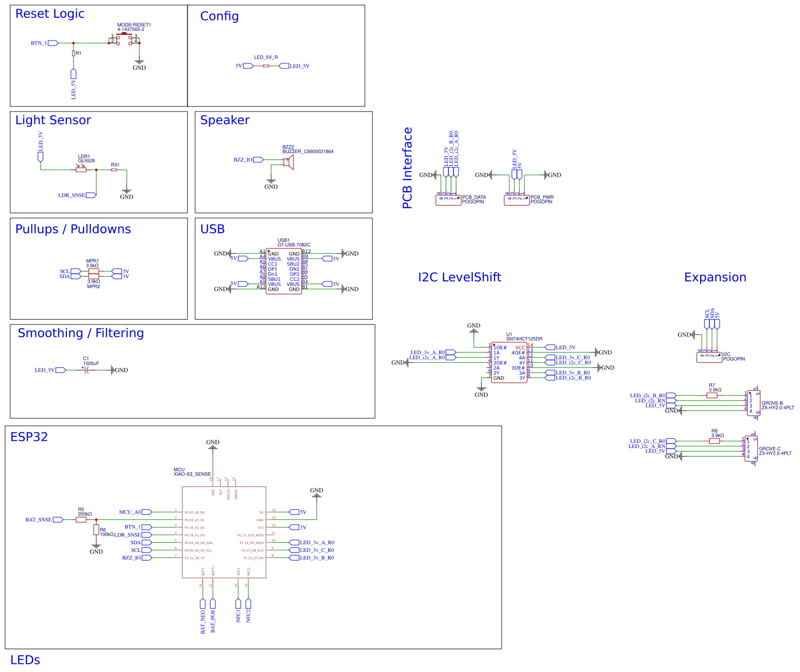This screenshot has height=672, width=800.
Task: Select resistor R31 in Light Sensor
Action: (114, 170)
